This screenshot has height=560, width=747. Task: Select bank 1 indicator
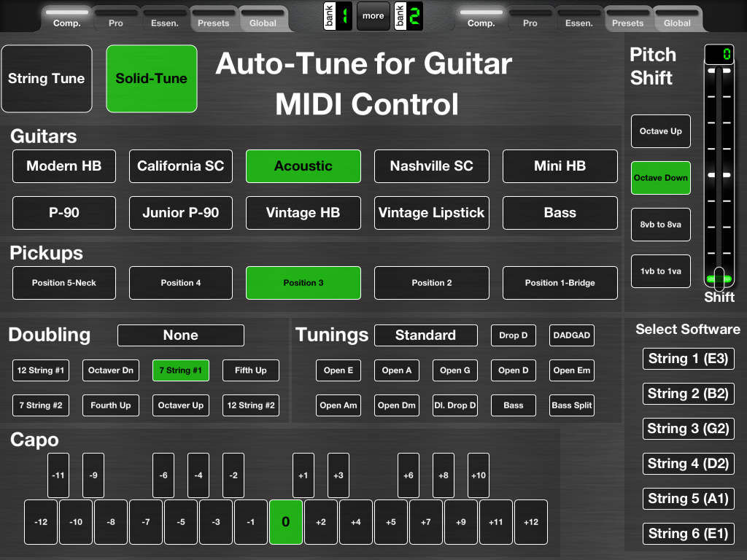[x=338, y=16]
